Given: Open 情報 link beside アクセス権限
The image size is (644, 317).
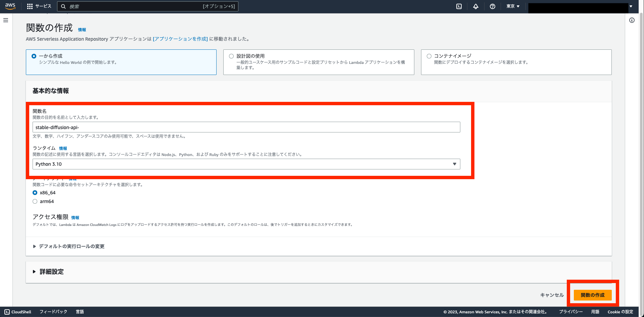Looking at the screenshot, I should tap(75, 217).
